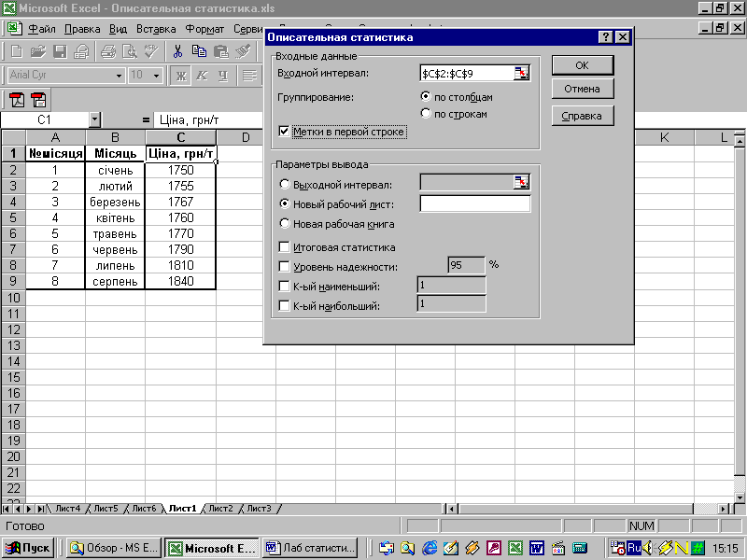
Task: Open the Вставка menu
Action: 155,28
